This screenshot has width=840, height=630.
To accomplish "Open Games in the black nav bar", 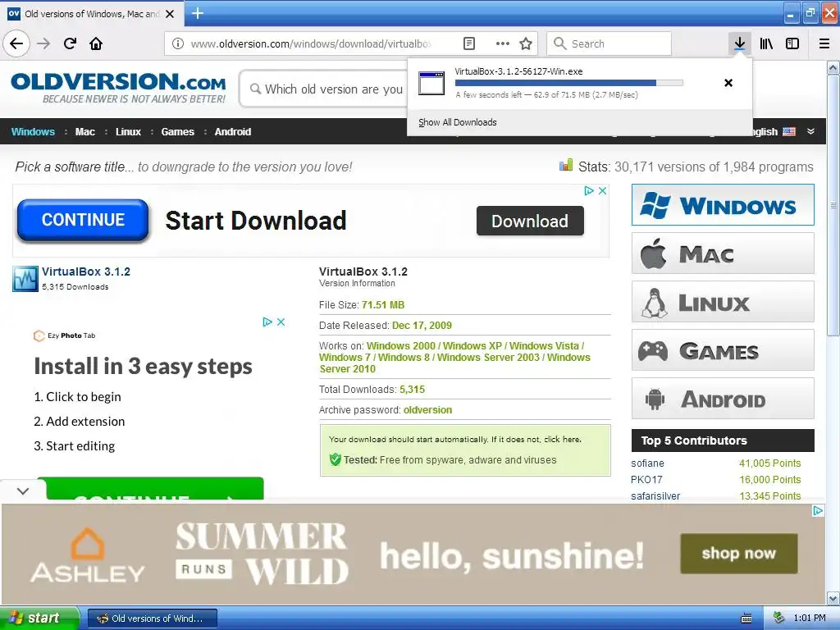I will [177, 132].
